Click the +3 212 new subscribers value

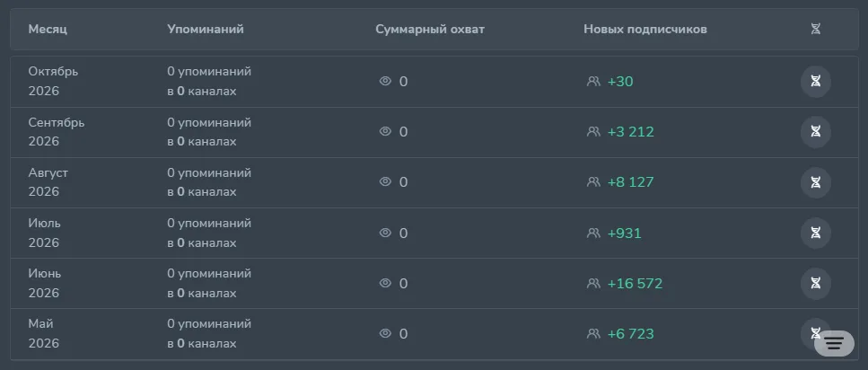point(631,132)
